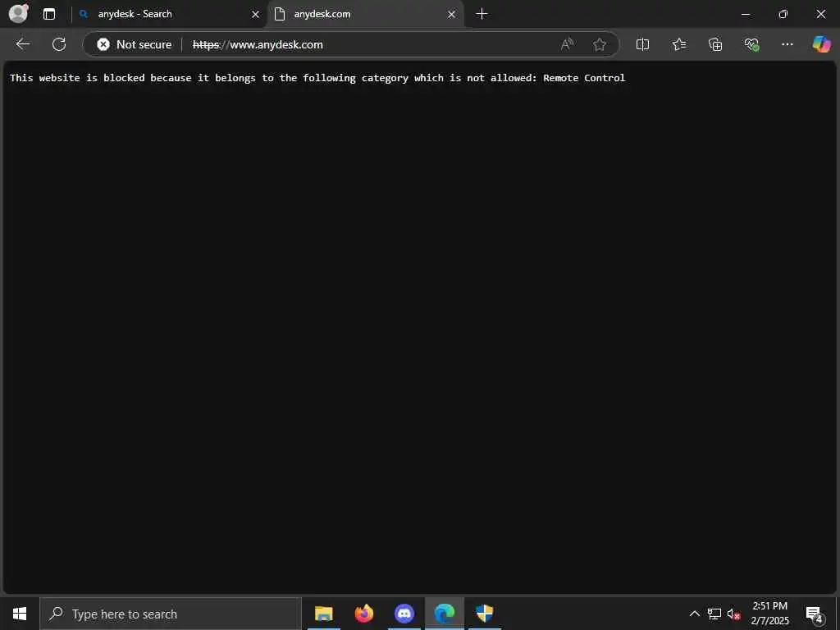Open the tab actions menu icon

49,14
